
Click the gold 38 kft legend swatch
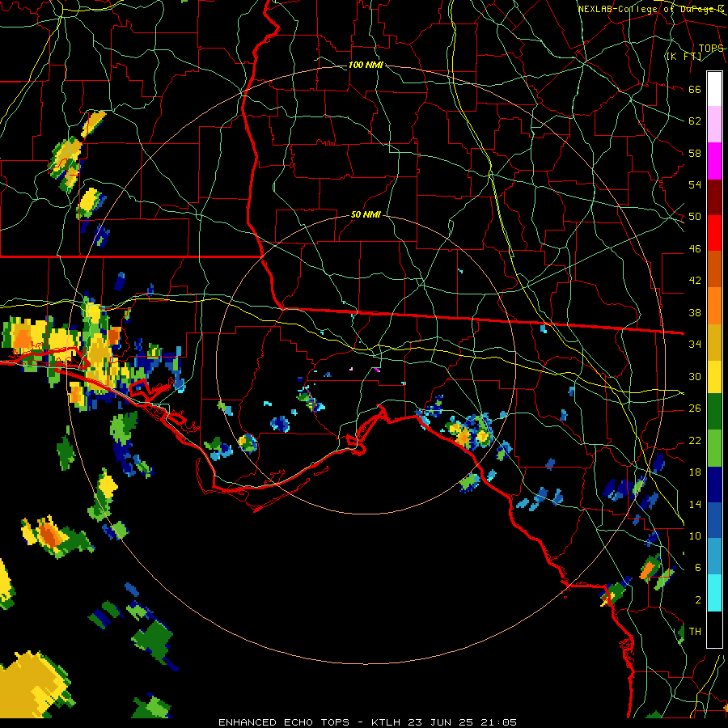click(x=714, y=341)
